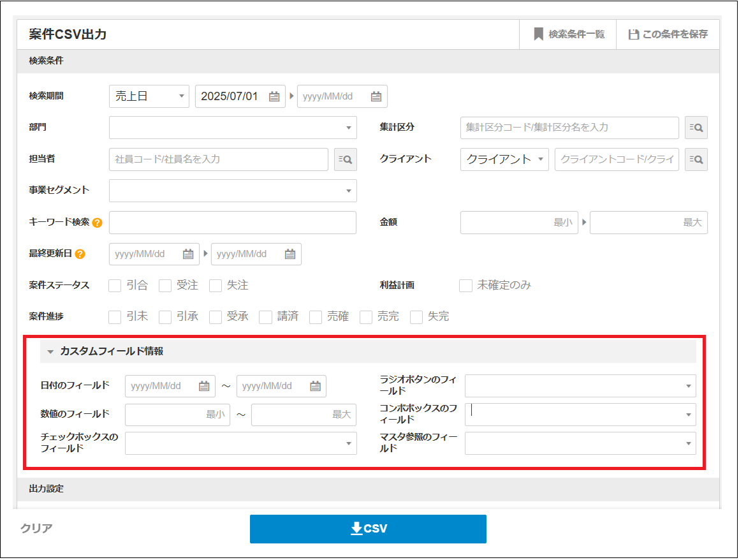739x560 pixels.
Task: Click クライアント lookup search icon
Action: [696, 159]
